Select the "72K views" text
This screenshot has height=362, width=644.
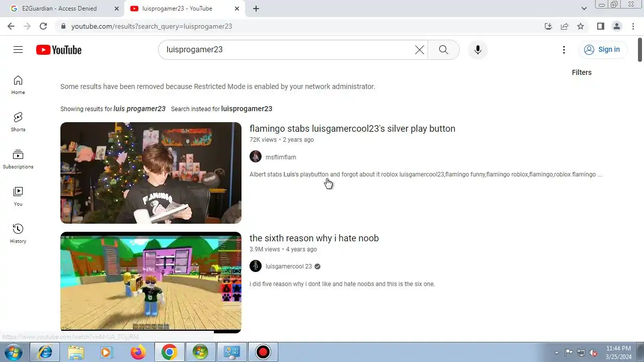click(263, 140)
